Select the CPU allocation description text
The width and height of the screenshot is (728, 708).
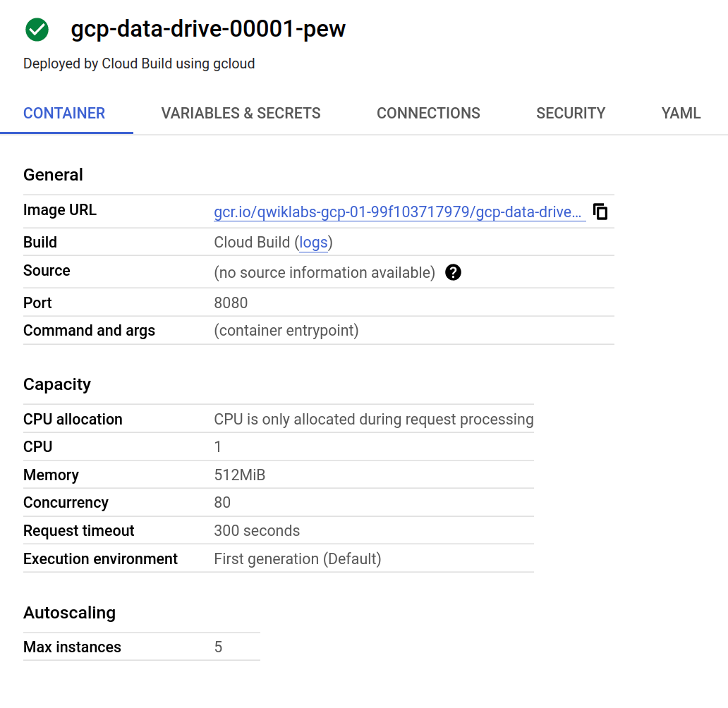[374, 419]
